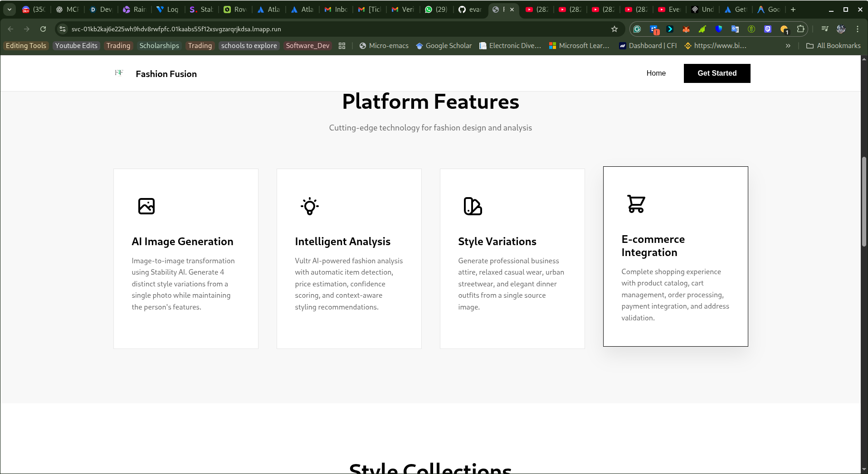Open the Fashion Fusion brand link
Viewport: 868px width, 474px height.
[166, 74]
